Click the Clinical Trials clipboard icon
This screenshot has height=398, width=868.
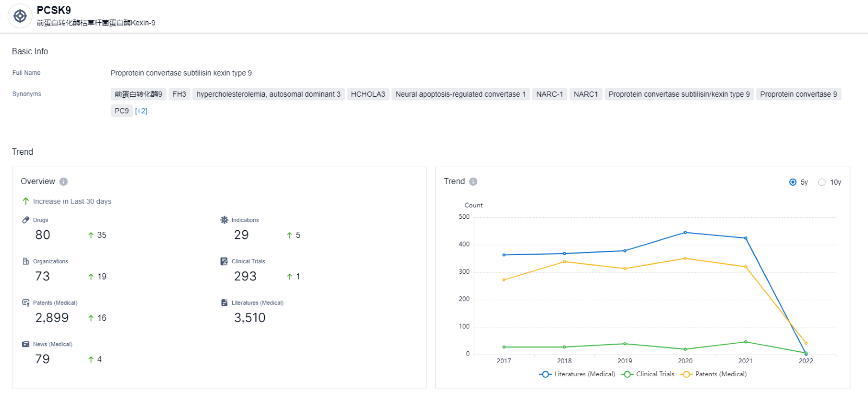(224, 261)
